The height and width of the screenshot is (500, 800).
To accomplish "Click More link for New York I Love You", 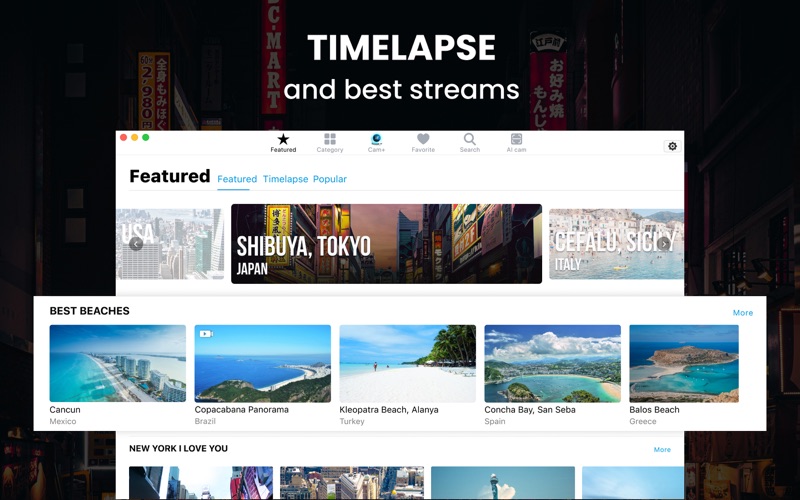I will coord(662,449).
